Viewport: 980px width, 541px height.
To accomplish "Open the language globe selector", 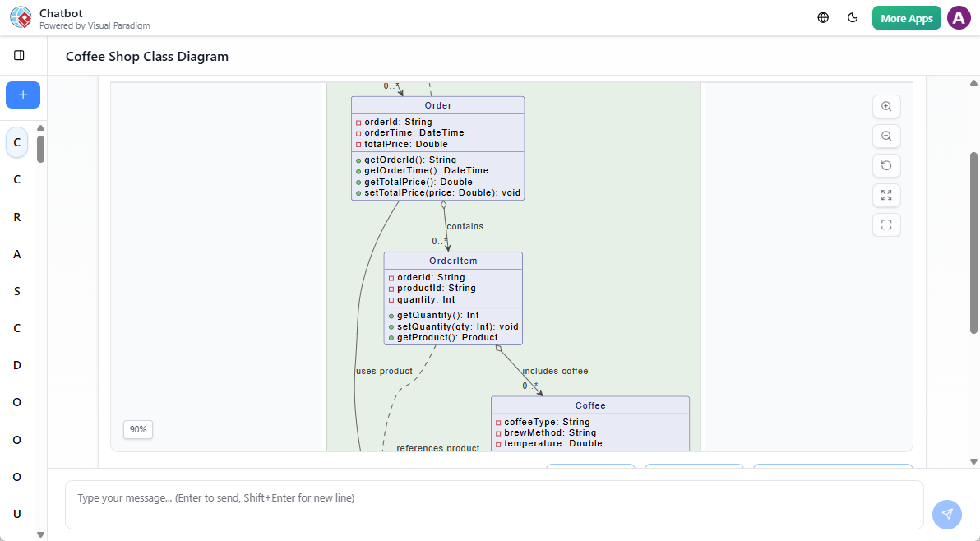I will click(822, 16).
